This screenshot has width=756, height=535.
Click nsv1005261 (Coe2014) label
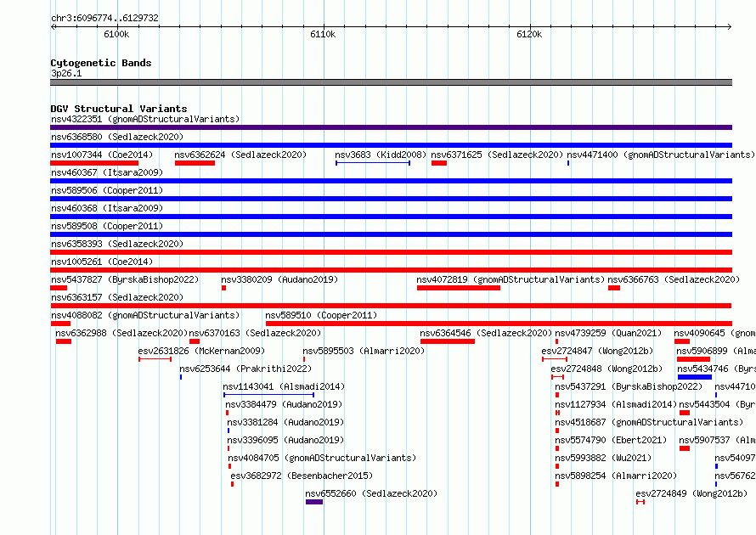[102, 262]
